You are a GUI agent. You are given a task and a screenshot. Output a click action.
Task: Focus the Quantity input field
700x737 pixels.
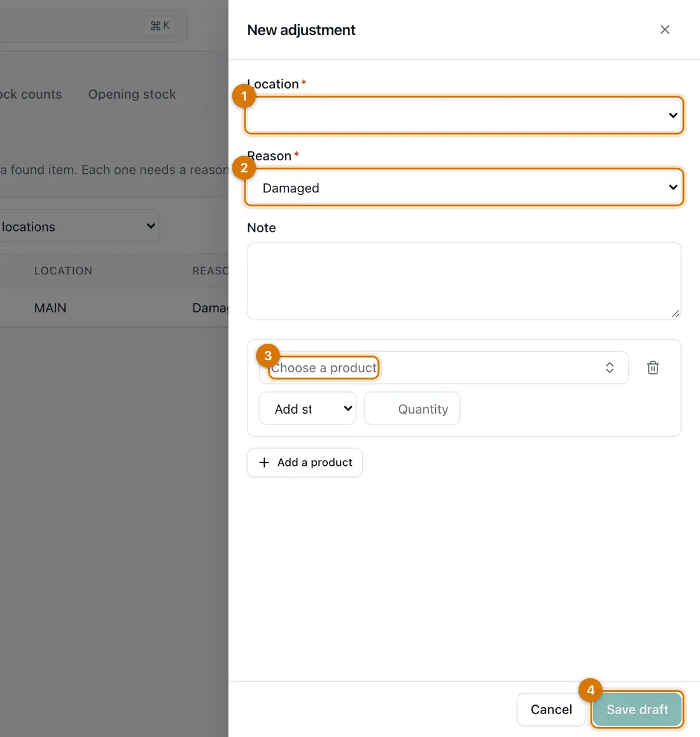[x=412, y=409]
